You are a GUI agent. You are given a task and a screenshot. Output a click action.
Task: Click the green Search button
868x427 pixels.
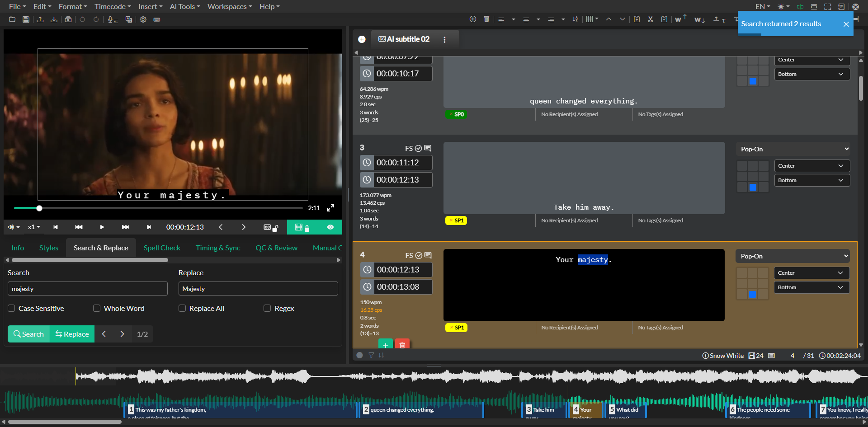(28, 334)
